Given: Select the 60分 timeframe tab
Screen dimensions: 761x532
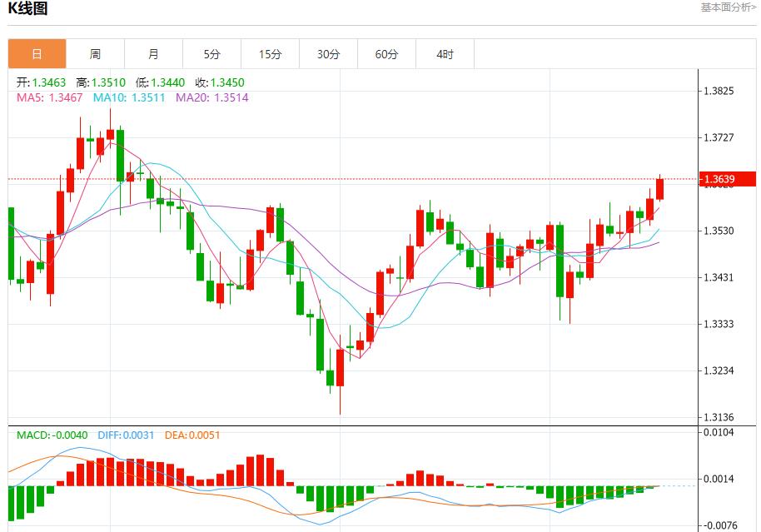Looking at the screenshot, I should click(386, 53).
